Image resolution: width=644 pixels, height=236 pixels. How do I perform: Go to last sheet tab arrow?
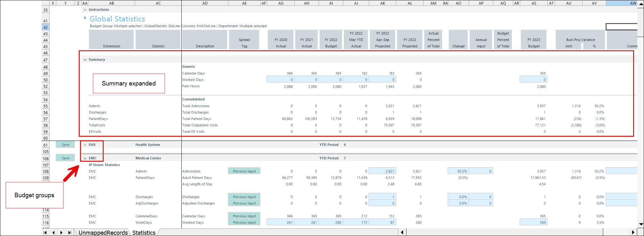(69, 232)
